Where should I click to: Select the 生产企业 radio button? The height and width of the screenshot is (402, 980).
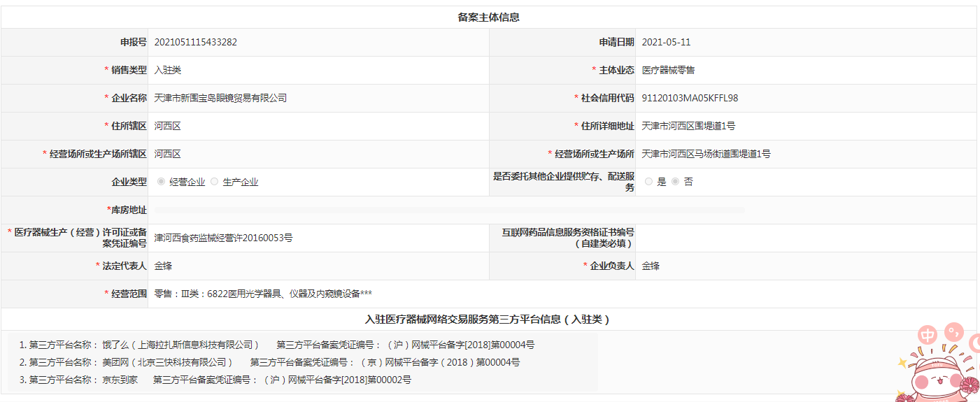coord(215,182)
